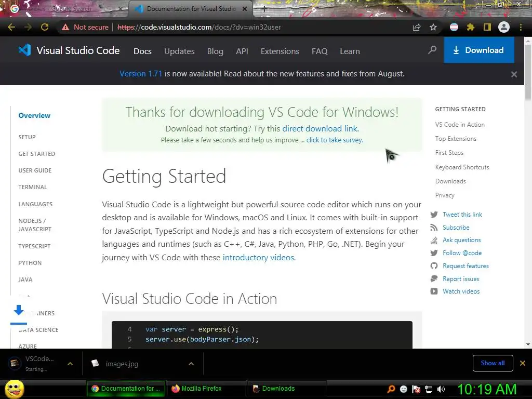Expand the PYTHON sidebar section

[30, 263]
